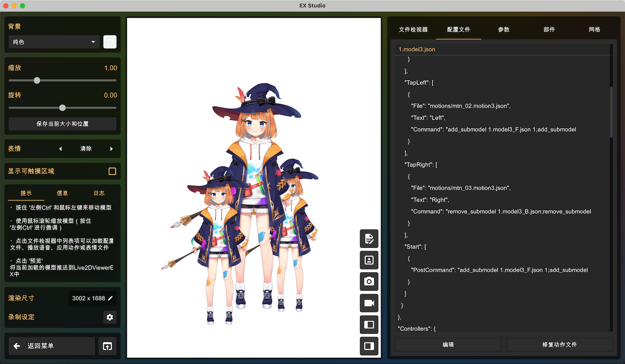Click the "PostCommand" line in the config
This screenshot has height=364, width=625.
coord(499,270)
